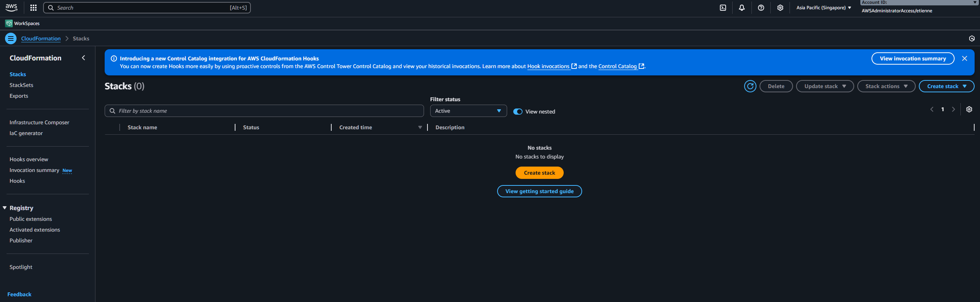Open the AWS services grid menu
Viewport: 980px width, 302px height.
[x=33, y=8]
